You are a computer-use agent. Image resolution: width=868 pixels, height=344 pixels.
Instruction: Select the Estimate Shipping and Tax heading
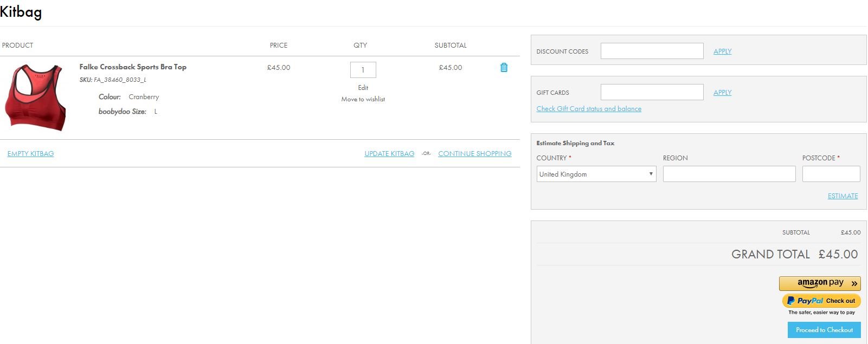(575, 144)
